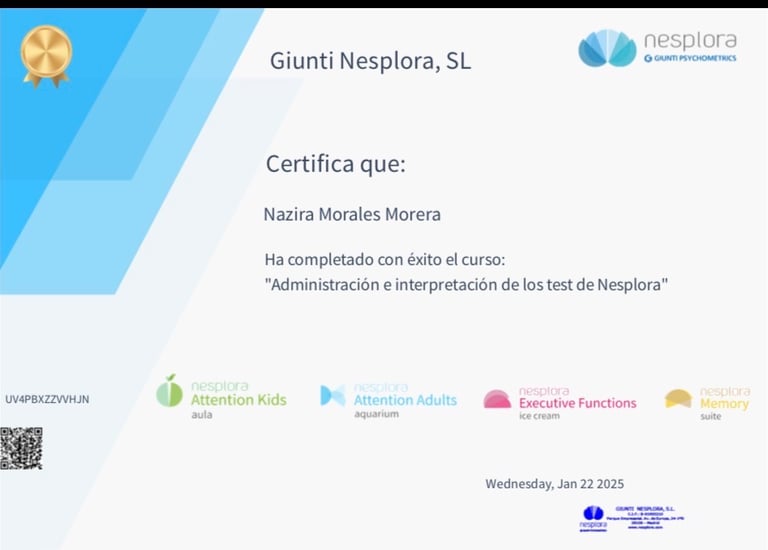Click the date Wednesday, Jan 22 2025
Screen dimensions: 768x550
click(x=554, y=484)
